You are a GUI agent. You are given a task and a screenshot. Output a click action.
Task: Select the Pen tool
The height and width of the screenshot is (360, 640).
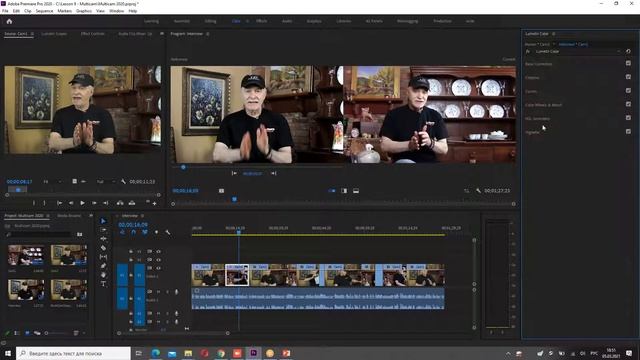[x=103, y=266]
